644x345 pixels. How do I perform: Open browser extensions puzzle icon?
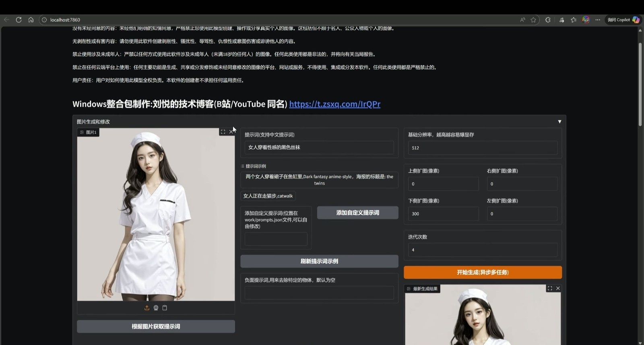(548, 20)
